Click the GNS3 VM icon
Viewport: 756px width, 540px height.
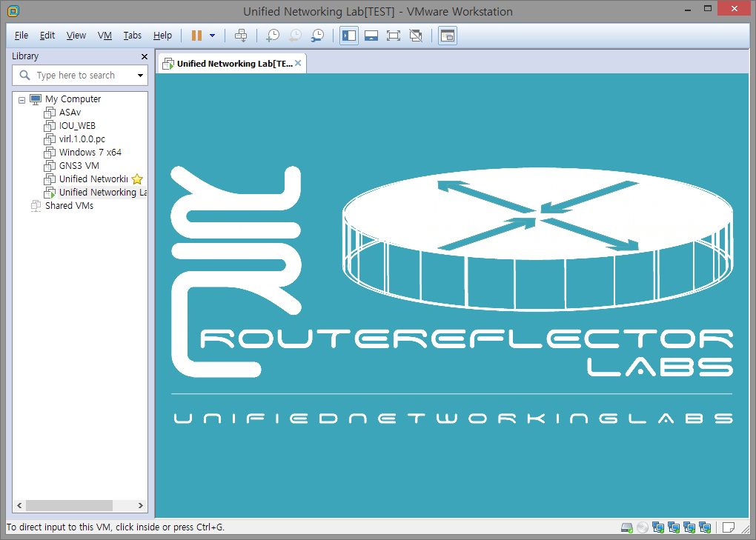(x=50, y=166)
